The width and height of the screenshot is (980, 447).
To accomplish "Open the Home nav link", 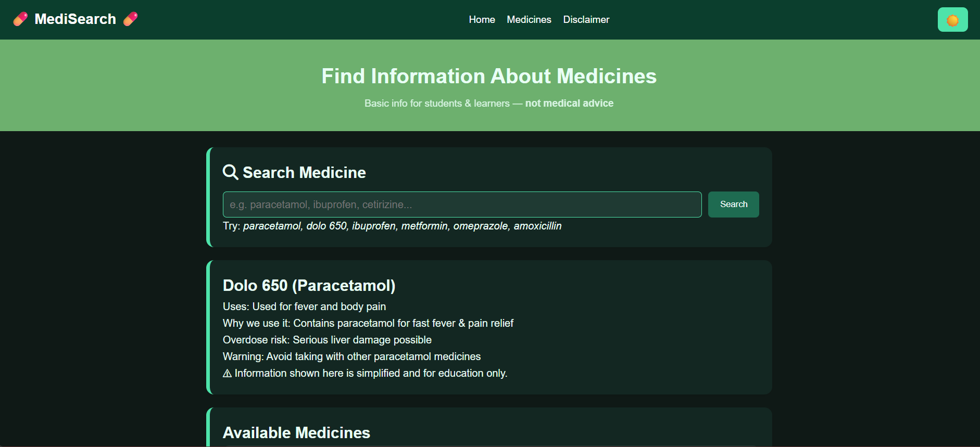I will click(482, 20).
